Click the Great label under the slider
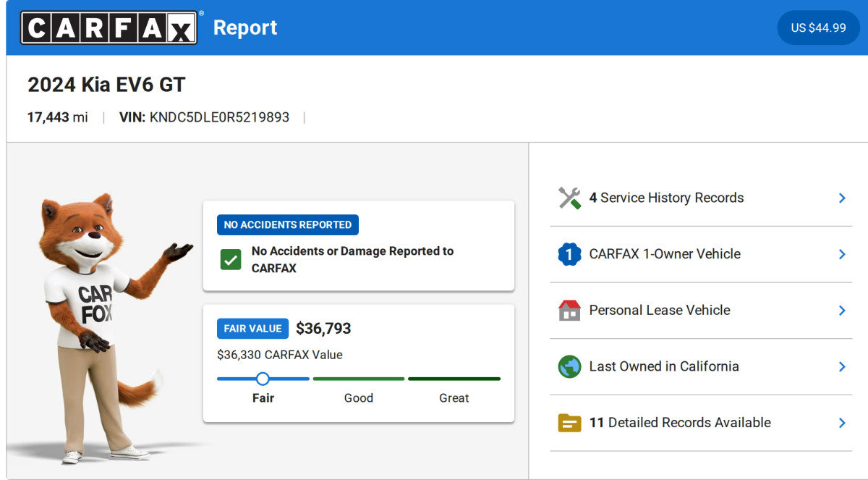The width and height of the screenshot is (868, 480). [454, 398]
